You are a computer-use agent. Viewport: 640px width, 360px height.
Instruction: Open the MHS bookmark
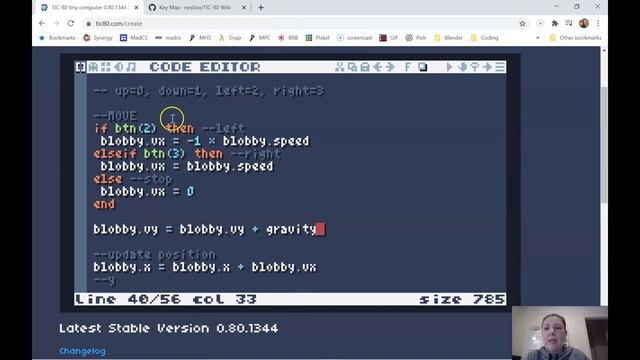pos(200,38)
